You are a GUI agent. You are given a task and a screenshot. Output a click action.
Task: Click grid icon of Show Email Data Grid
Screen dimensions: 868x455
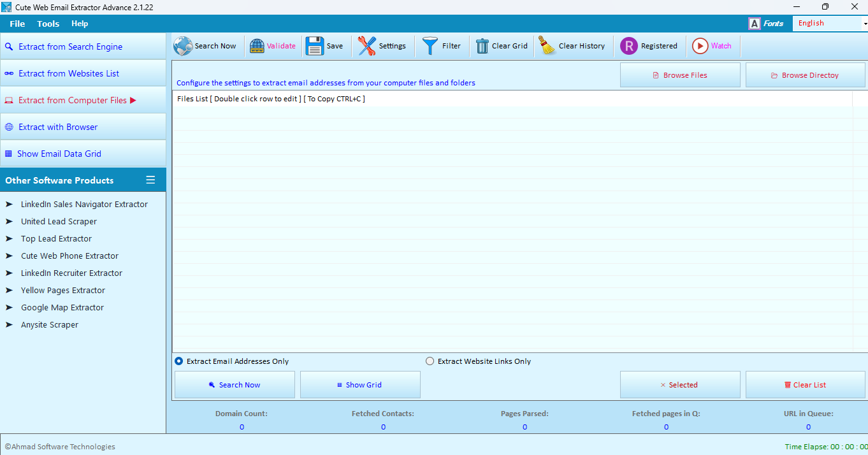(8, 154)
